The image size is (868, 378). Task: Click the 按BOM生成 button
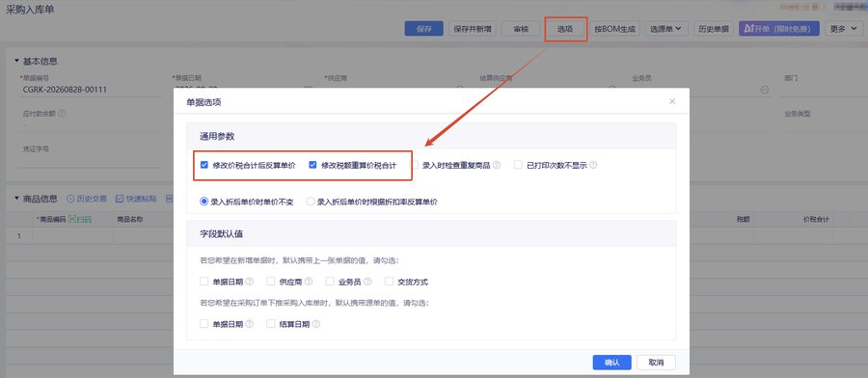(x=614, y=29)
